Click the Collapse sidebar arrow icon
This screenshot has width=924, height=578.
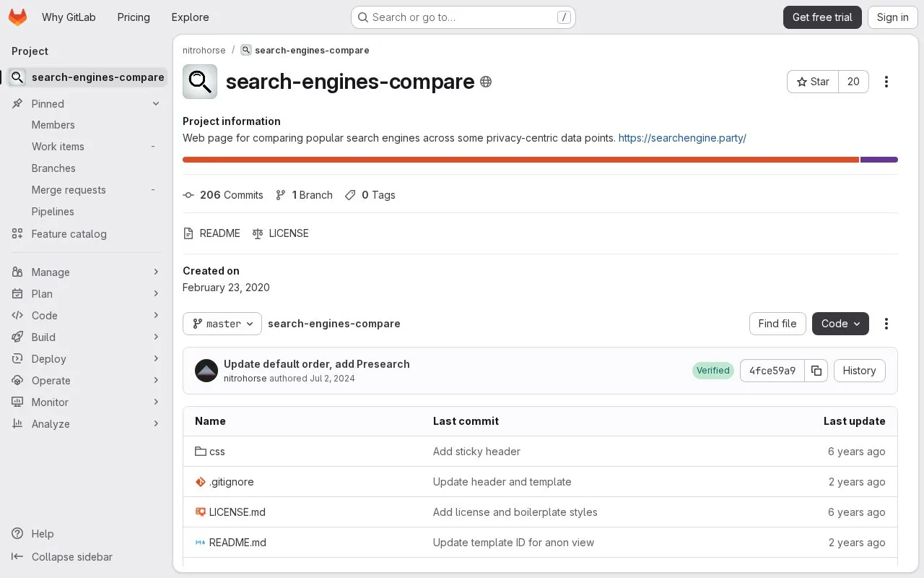point(17,557)
